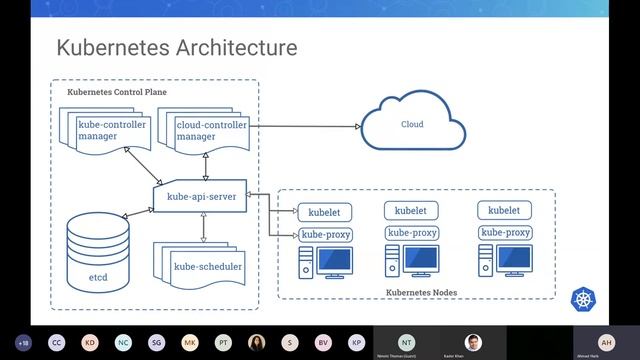
Task: Select the NT participant tile
Action: point(407,343)
